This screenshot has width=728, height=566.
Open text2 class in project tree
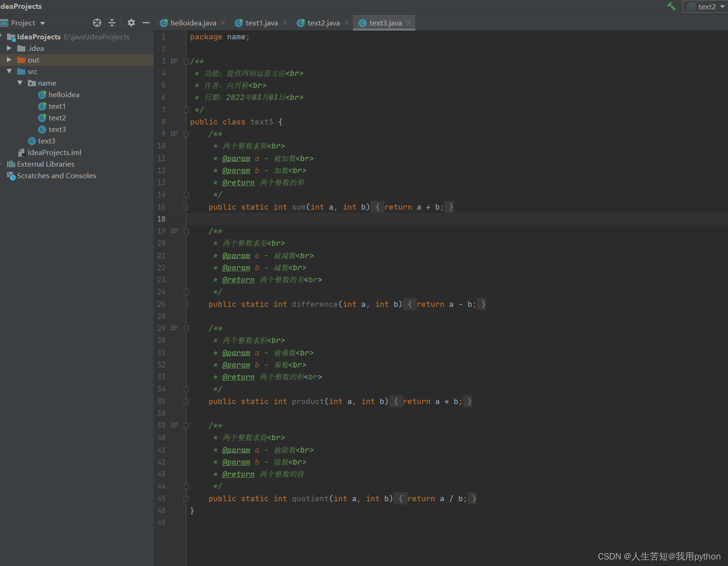point(52,118)
